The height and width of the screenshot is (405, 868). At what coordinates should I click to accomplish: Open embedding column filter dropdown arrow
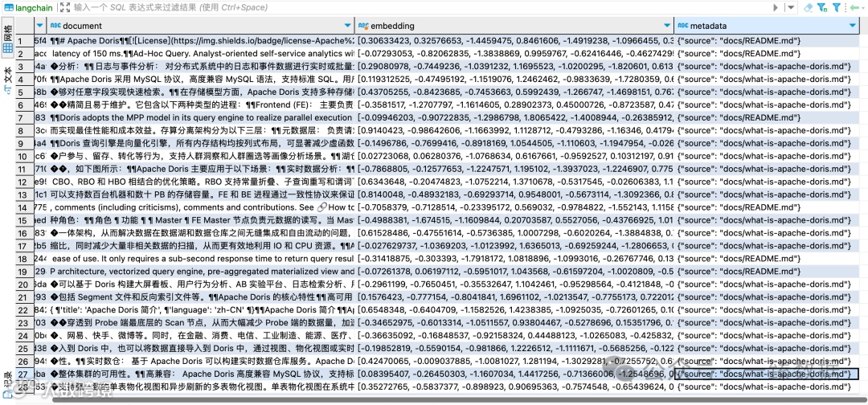pos(667,26)
